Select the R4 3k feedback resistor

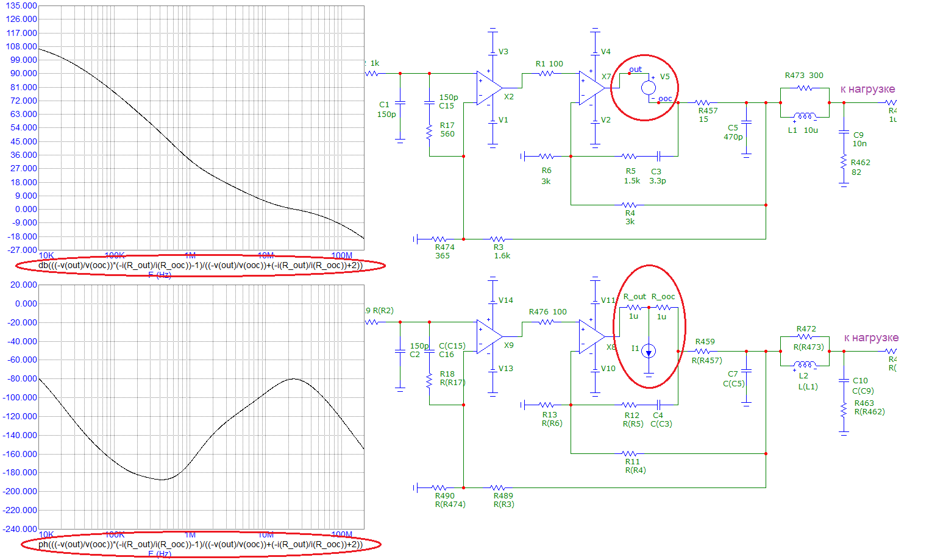[629, 205]
